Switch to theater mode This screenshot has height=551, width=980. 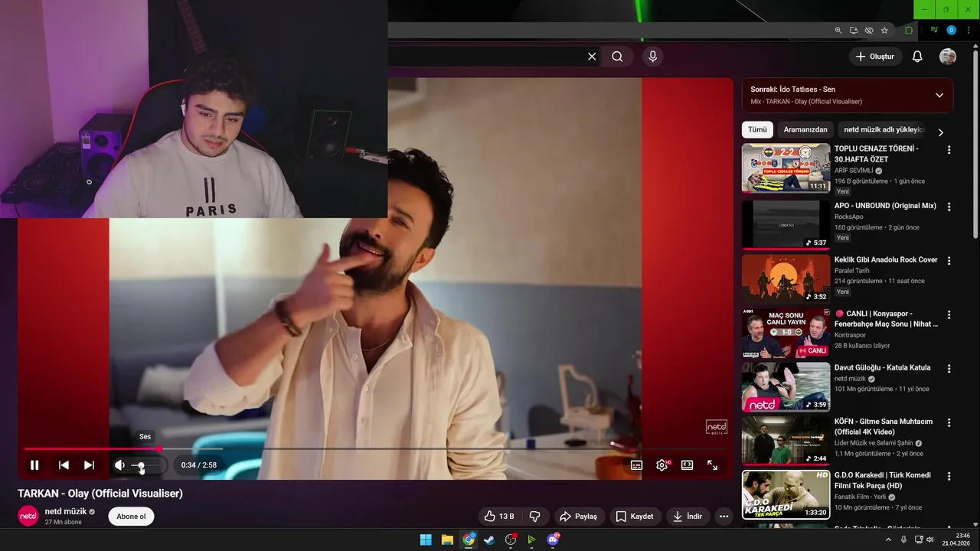[687, 465]
